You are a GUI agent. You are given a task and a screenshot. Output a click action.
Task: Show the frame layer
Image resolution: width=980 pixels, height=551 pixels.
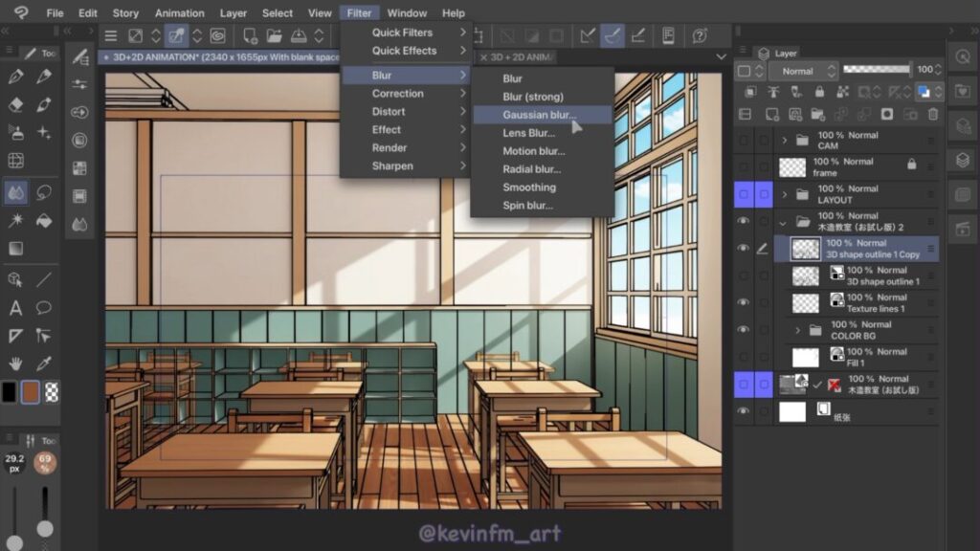point(743,166)
